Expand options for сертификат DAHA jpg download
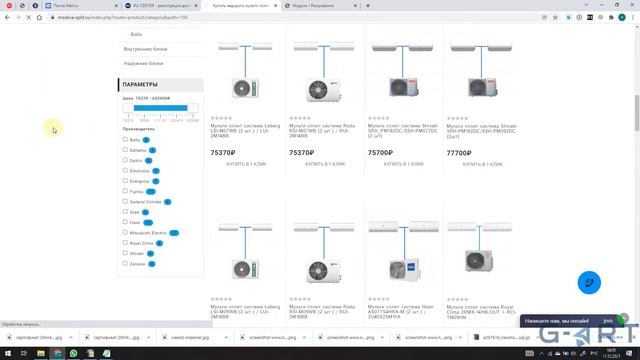The height and width of the screenshot is (360, 640). 71,338
